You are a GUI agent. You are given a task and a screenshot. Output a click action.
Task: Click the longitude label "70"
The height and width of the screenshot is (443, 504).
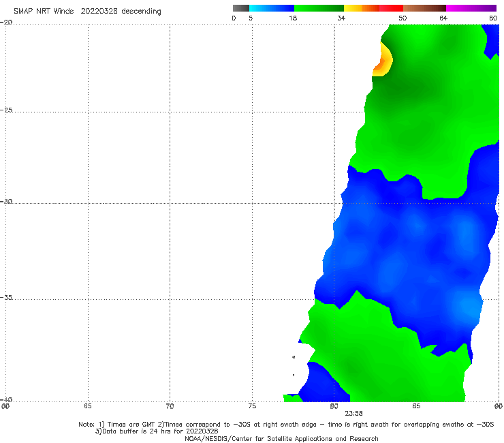point(170,406)
